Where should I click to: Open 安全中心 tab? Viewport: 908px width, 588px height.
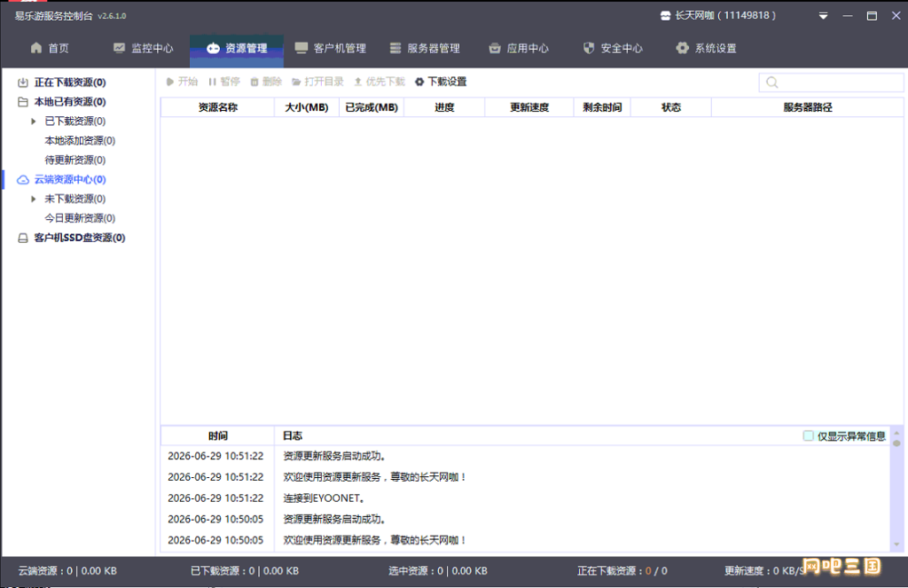point(613,48)
